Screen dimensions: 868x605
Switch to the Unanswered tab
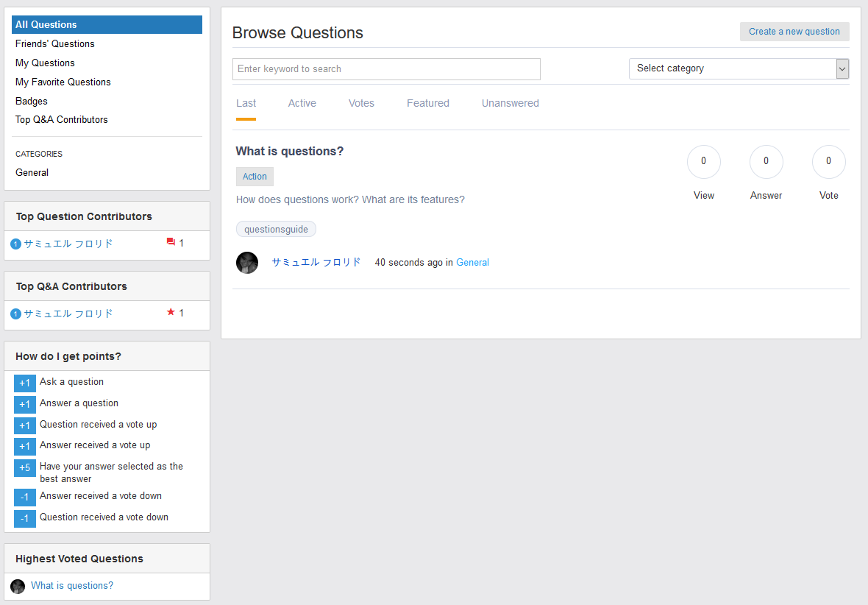tap(511, 104)
